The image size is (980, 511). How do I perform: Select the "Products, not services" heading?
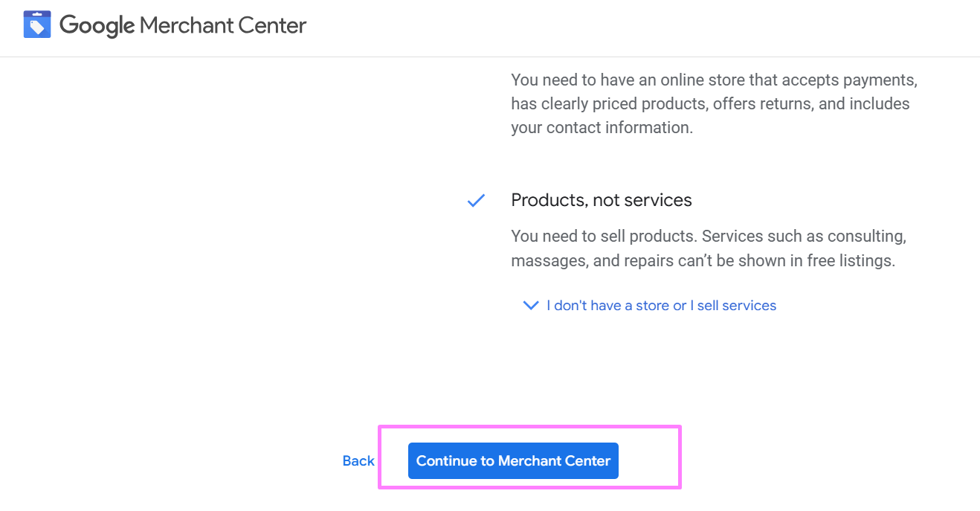(x=602, y=200)
